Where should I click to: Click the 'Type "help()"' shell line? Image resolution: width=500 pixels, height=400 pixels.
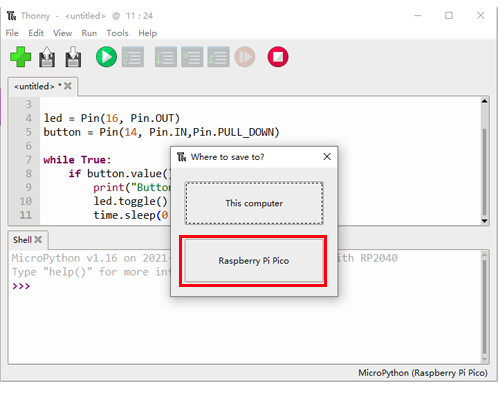(91, 272)
